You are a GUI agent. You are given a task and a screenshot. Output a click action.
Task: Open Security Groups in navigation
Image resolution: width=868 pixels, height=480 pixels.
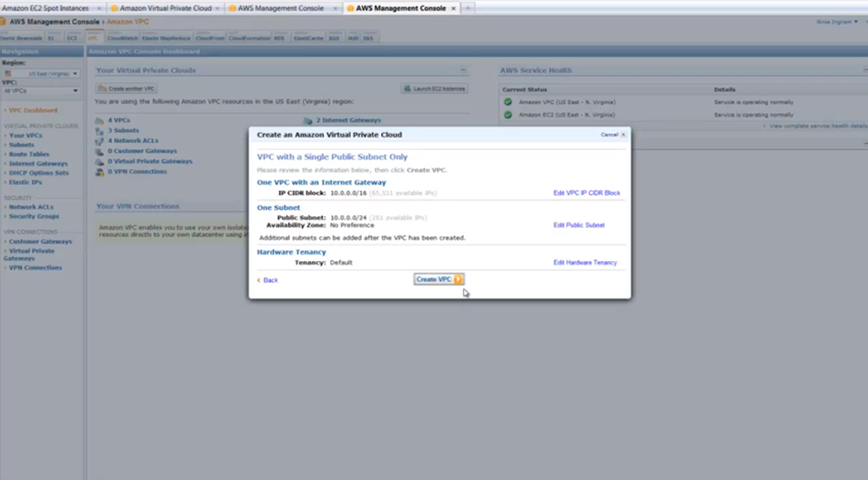(x=34, y=216)
